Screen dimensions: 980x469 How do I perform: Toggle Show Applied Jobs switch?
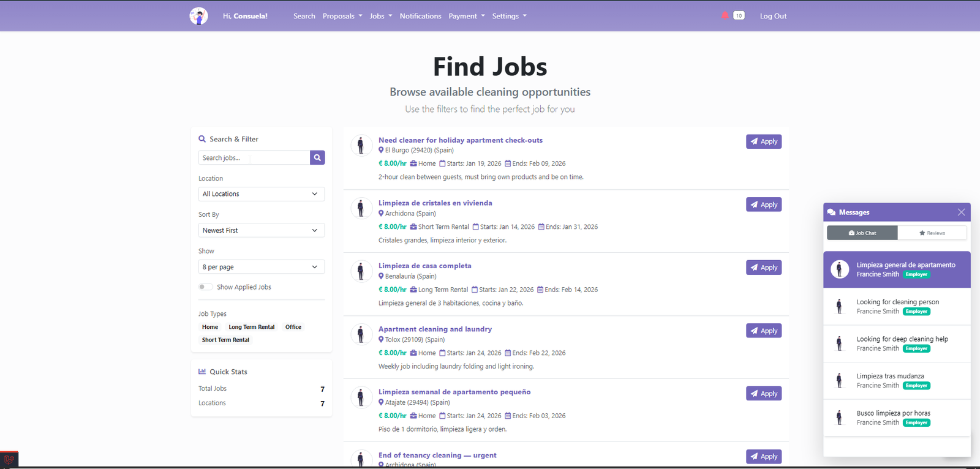pos(205,287)
